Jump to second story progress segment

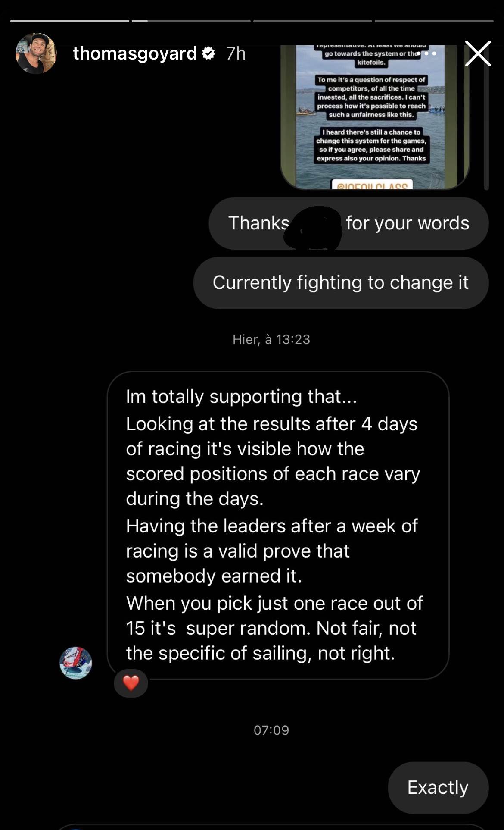(191, 21)
